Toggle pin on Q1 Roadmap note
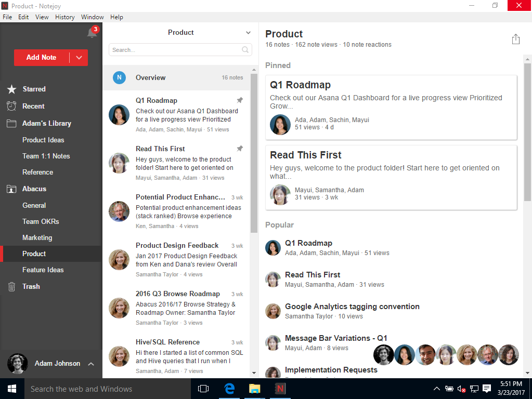This screenshot has width=532, height=399. (x=240, y=100)
